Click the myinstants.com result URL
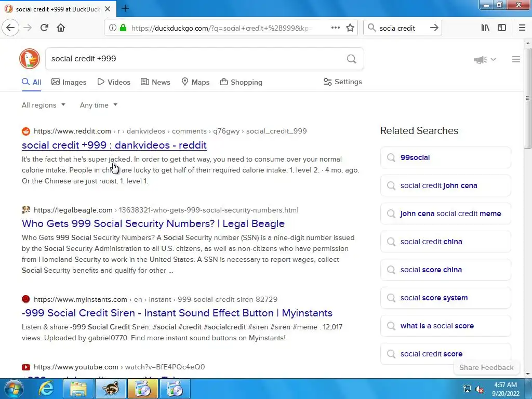 (156, 299)
